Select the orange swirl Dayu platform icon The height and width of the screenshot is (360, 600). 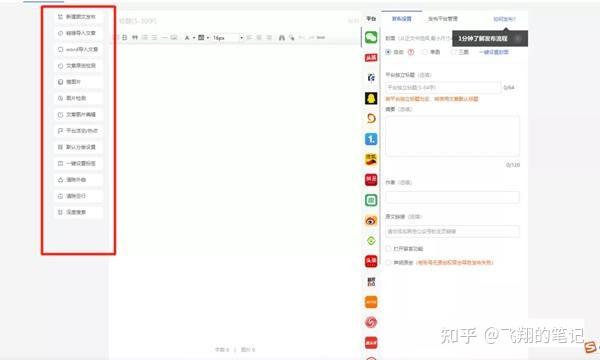(x=371, y=119)
